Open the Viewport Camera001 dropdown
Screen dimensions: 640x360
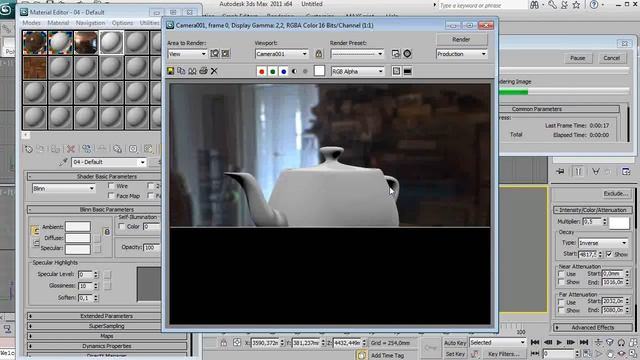tap(281, 54)
